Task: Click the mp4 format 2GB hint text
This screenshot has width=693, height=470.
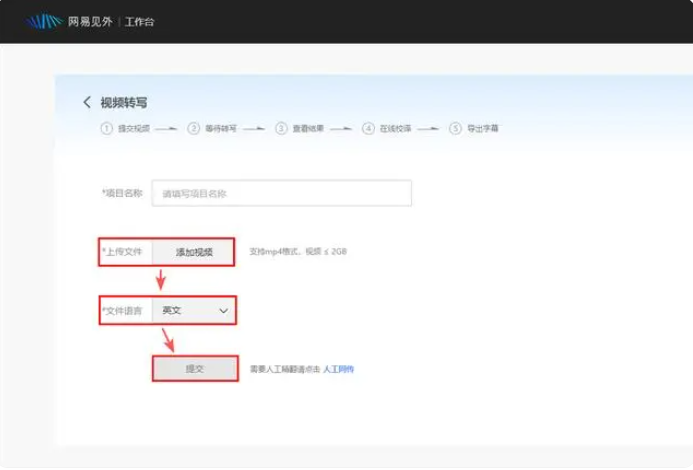Action: [298, 252]
